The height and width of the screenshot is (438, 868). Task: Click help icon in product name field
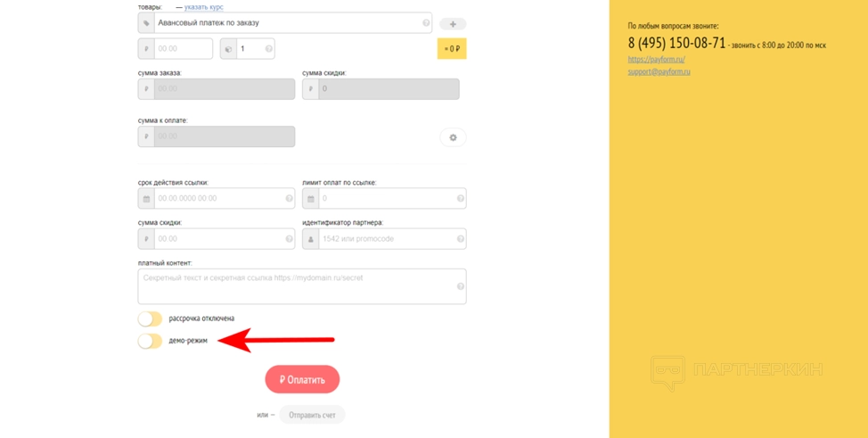coord(427,23)
